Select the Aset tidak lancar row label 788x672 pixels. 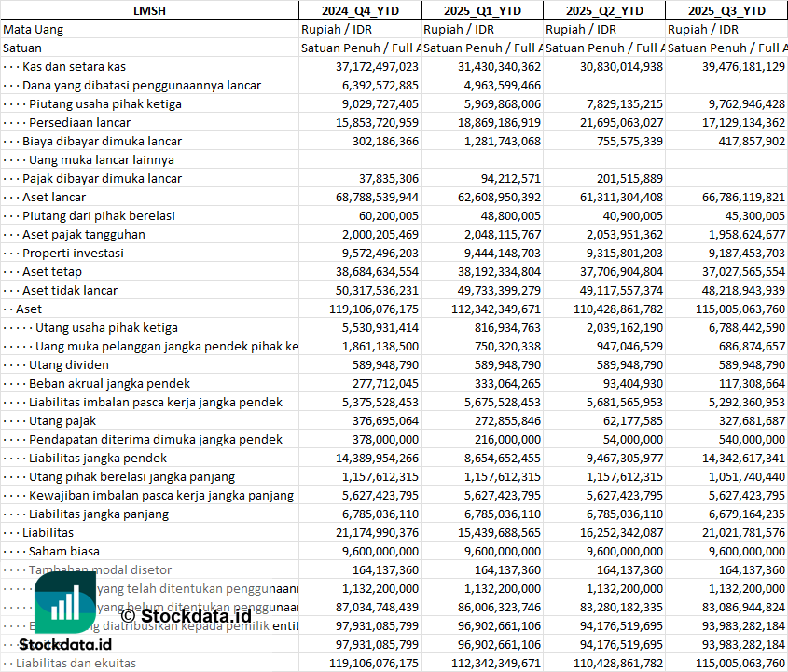(70, 290)
